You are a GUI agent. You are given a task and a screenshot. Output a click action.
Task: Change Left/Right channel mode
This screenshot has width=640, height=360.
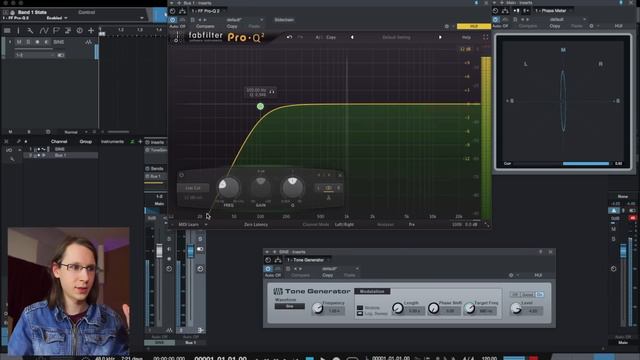(344, 224)
